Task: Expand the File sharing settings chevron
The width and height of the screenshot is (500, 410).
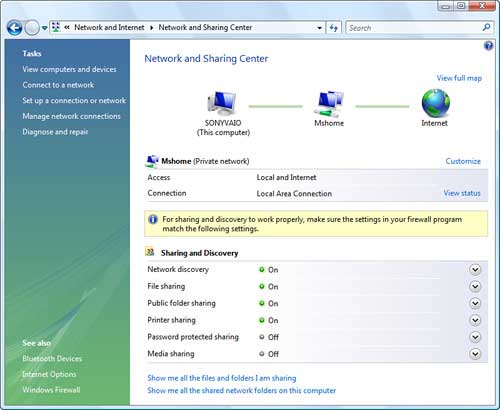Action: (475, 286)
